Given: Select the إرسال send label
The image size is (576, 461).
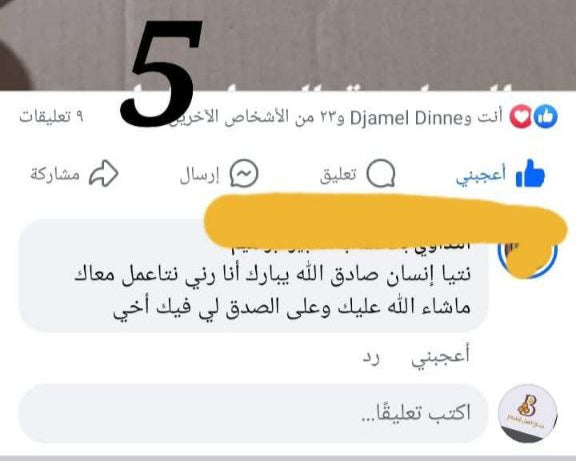Looking at the screenshot, I should (199, 175).
